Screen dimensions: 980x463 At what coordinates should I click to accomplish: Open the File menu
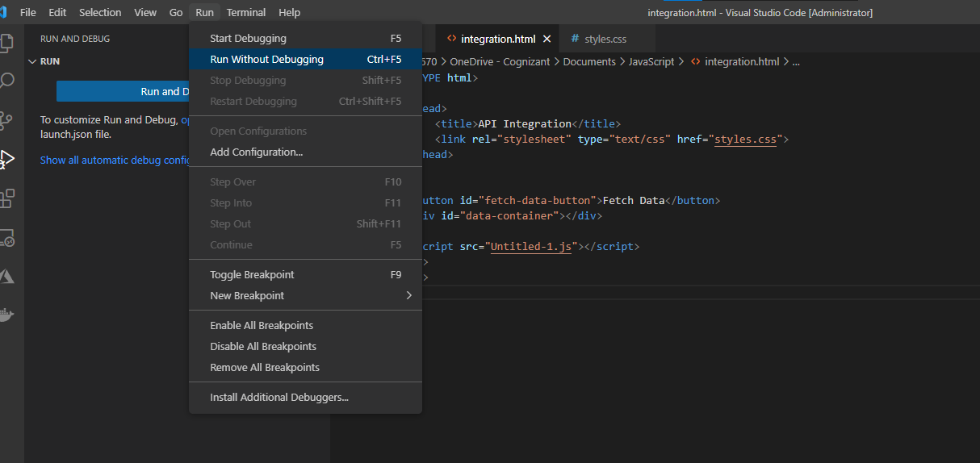(27, 12)
